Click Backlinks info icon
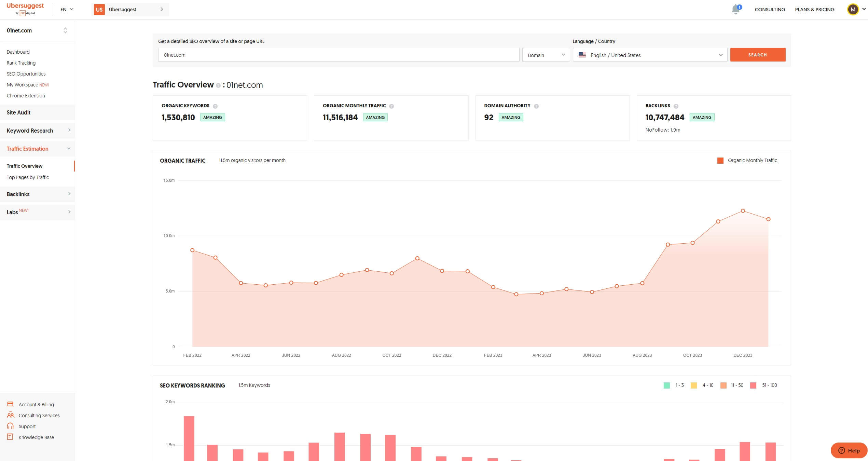This screenshot has width=868, height=461. (x=676, y=106)
